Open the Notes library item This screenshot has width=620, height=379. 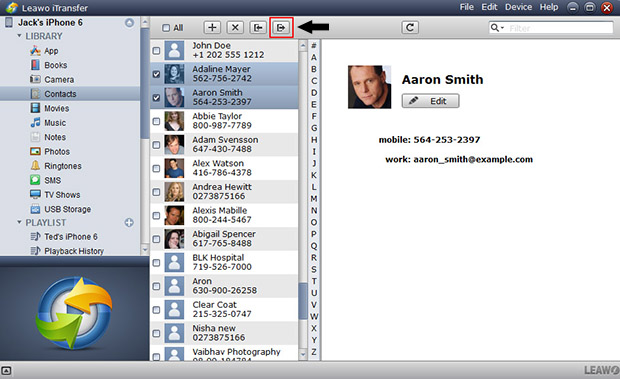[x=55, y=137]
